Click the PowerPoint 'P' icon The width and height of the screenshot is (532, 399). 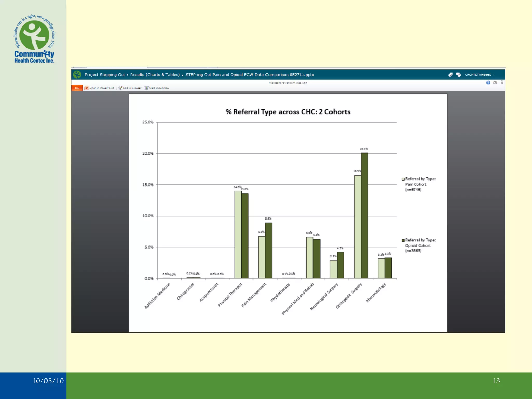point(87,88)
